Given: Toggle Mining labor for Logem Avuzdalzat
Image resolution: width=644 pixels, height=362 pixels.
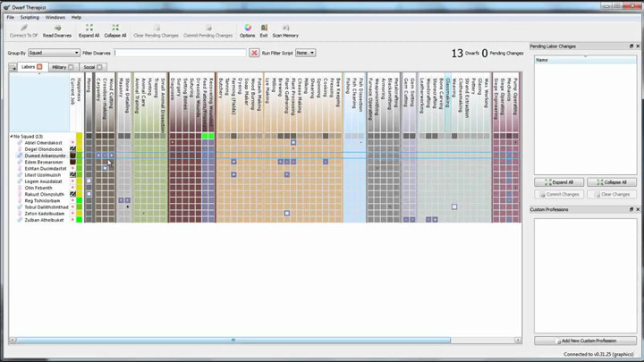Looking at the screenshot, I should tap(89, 181).
